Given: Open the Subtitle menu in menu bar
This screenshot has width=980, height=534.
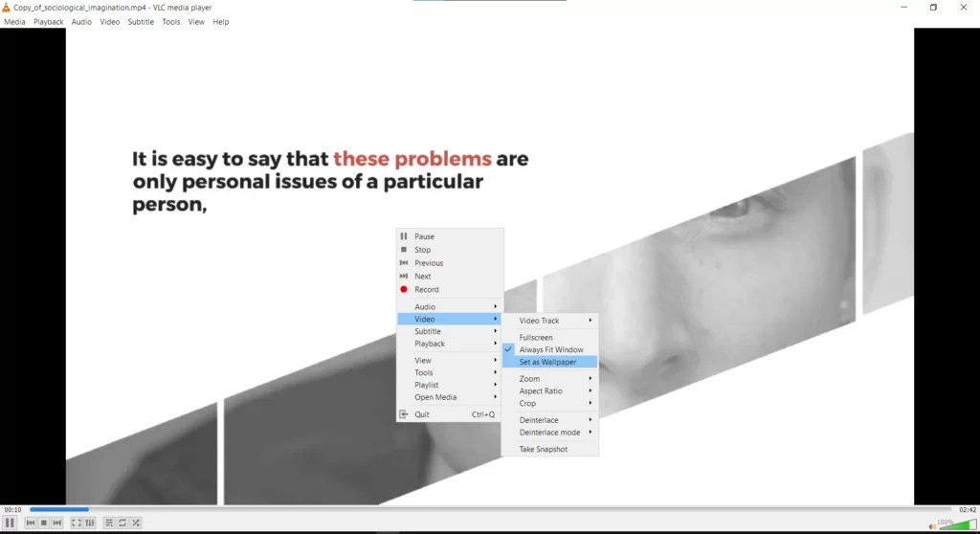Looking at the screenshot, I should (141, 22).
